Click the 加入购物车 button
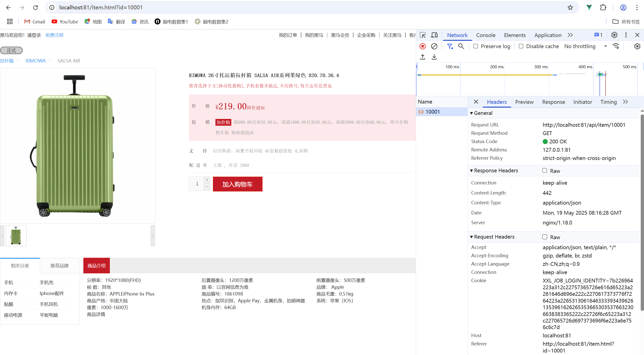Image resolution: width=644 pixels, height=355 pixels. [x=237, y=184]
